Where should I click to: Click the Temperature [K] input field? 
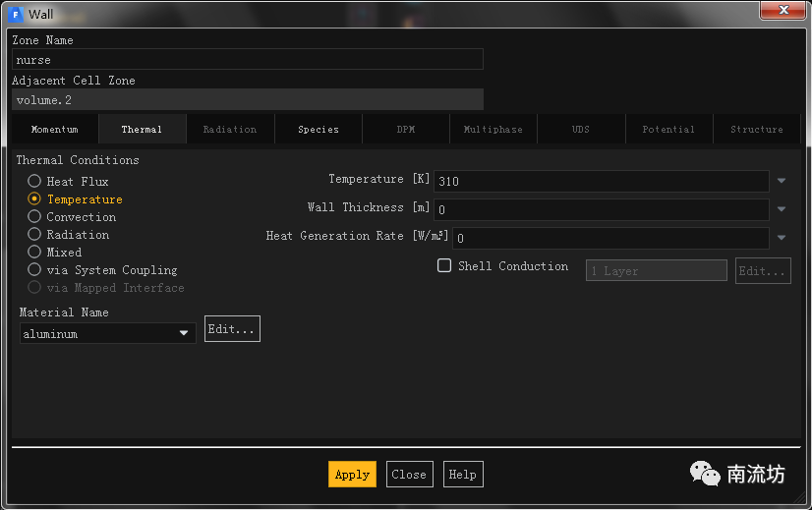pyautogui.click(x=601, y=182)
